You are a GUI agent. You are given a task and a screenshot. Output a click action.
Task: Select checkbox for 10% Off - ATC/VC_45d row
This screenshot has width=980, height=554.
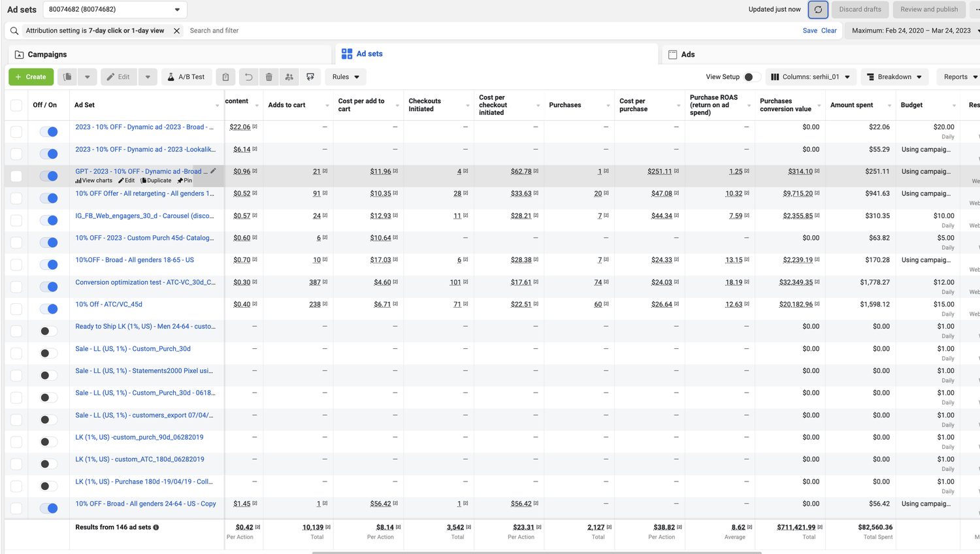[x=16, y=309]
